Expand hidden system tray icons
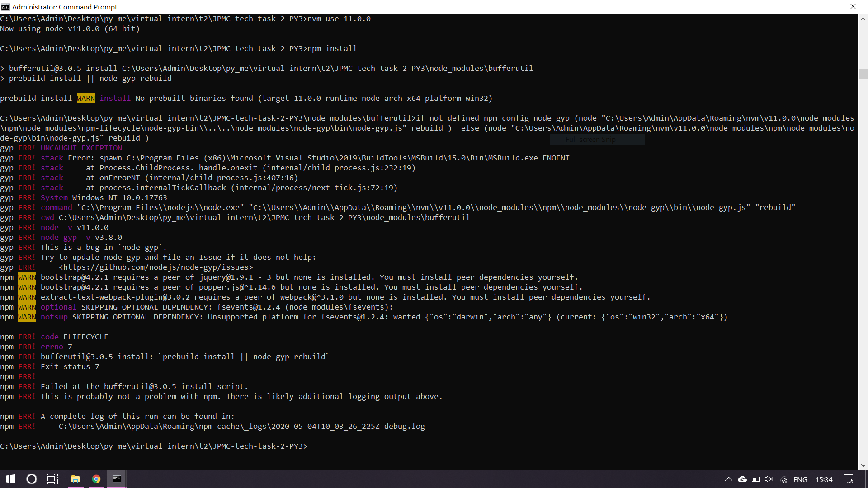868x488 pixels. tap(728, 479)
